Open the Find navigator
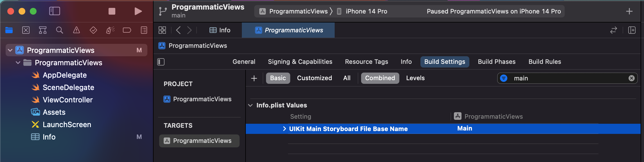This screenshot has height=162, width=644. [60, 30]
